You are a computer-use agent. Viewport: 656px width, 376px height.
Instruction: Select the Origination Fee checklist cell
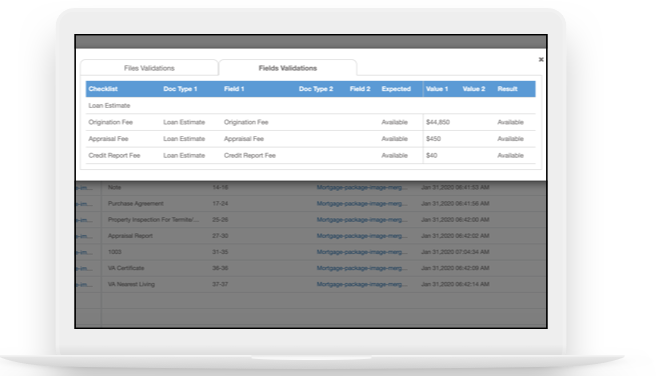pyautogui.click(x=110, y=122)
